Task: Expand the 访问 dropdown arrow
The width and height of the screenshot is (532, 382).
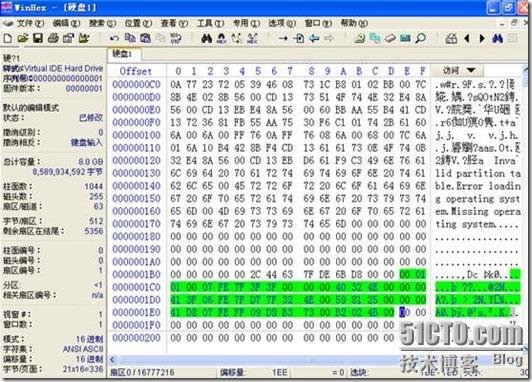Action: click(471, 70)
